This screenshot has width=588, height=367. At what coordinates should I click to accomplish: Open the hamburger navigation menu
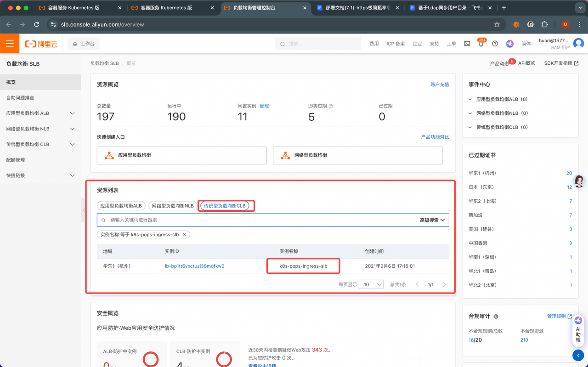point(10,44)
